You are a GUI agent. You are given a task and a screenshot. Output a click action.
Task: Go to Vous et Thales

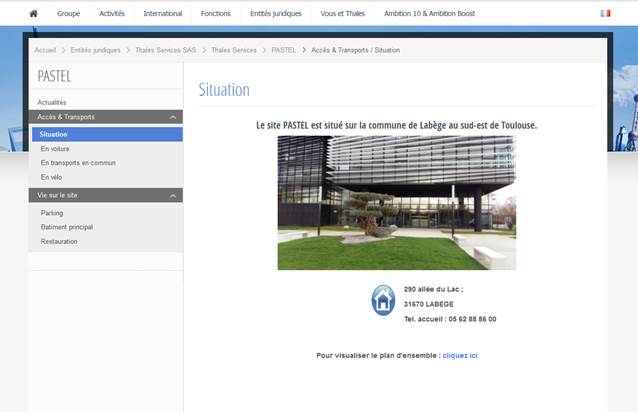343,14
